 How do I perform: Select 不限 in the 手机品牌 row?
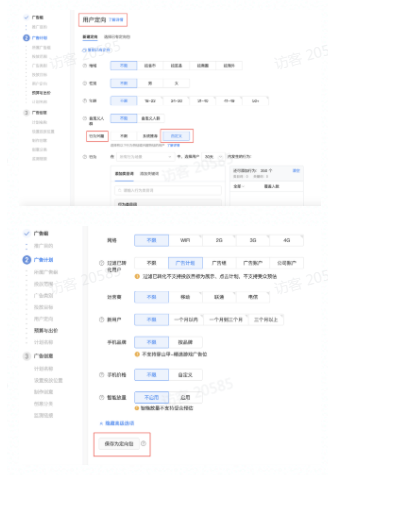152,342
